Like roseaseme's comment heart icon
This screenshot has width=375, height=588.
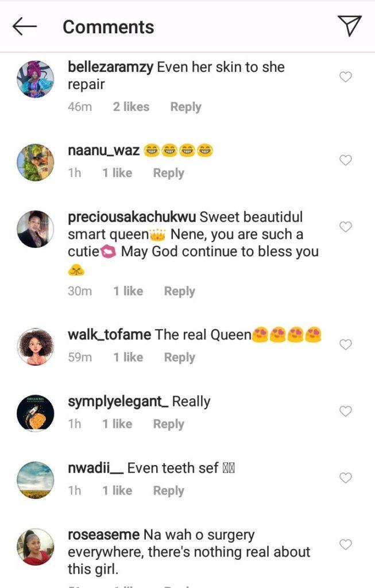point(346,544)
